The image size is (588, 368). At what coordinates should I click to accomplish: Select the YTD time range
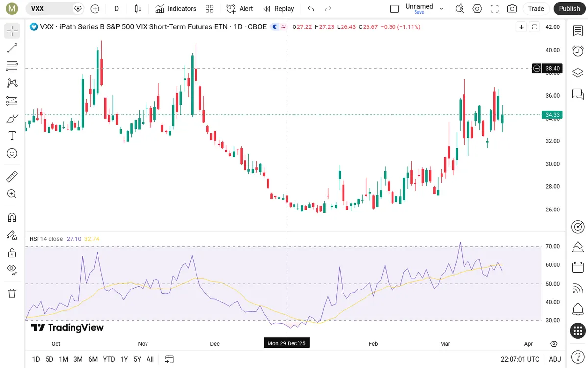point(109,359)
